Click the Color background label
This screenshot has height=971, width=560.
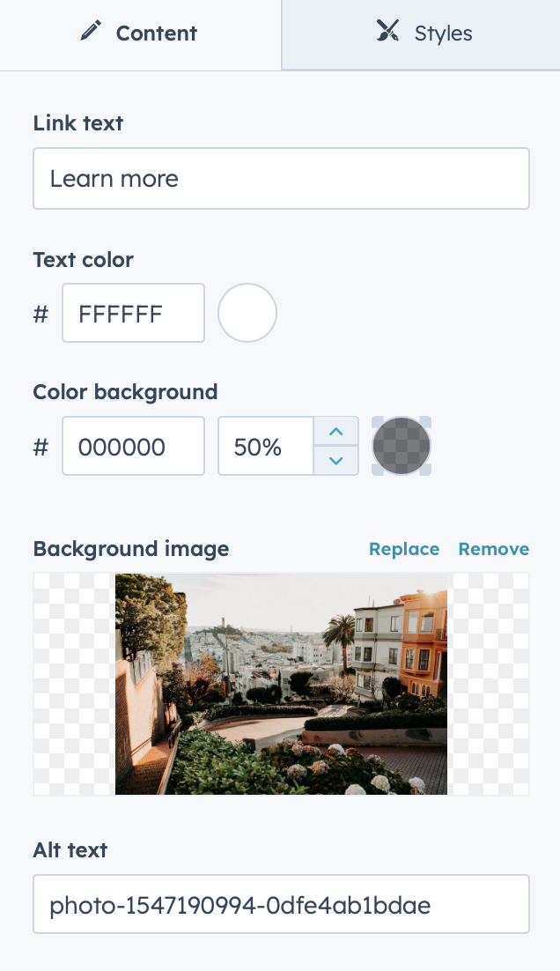tap(125, 392)
